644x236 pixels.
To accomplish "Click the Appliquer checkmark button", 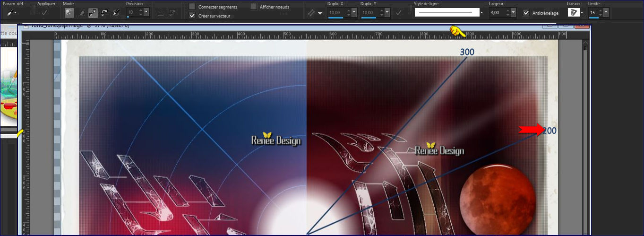I will point(44,13).
